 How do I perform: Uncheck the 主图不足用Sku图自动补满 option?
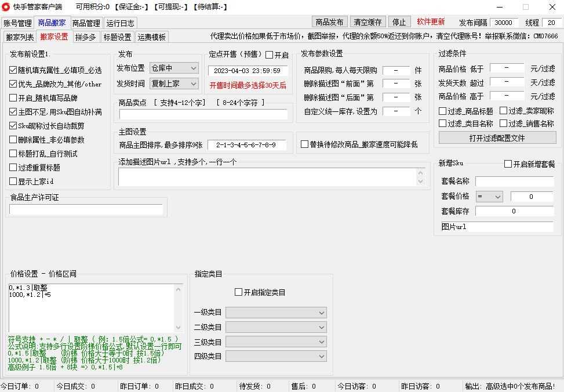click(x=12, y=112)
